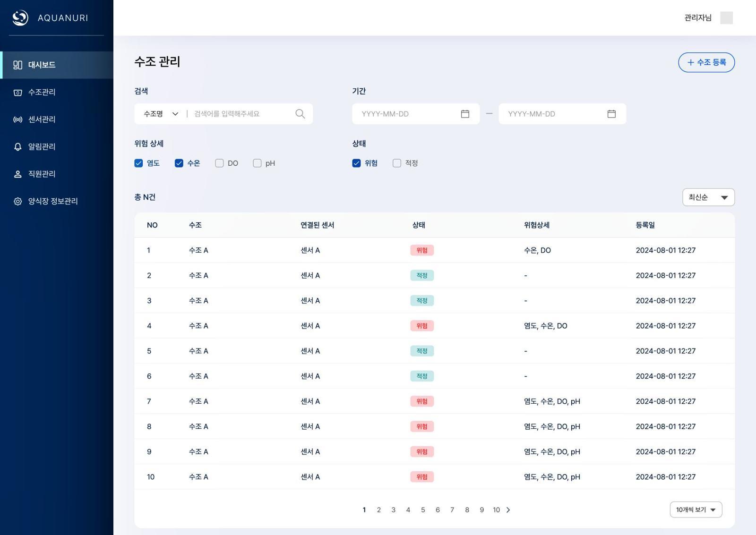Check the 적정 status checkbox

click(397, 163)
